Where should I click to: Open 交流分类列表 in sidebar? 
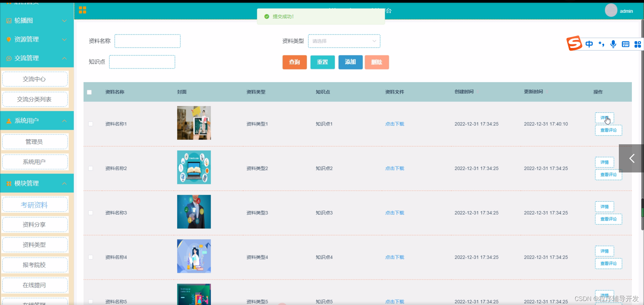[35, 99]
